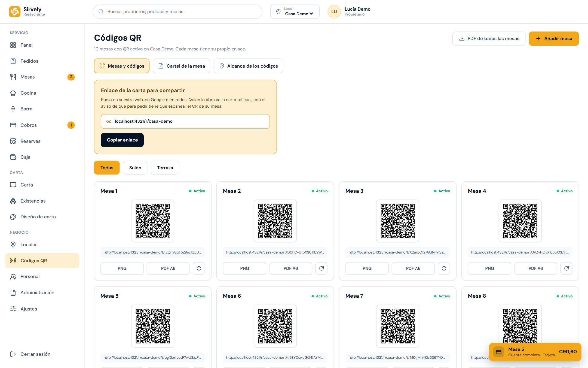The image size is (588, 368).
Task: Open Barra wine glass sidebar item
Action: point(42,109)
